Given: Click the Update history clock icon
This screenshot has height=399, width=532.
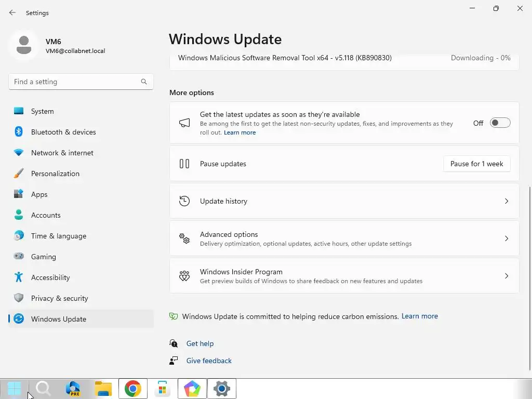Looking at the screenshot, I should pyautogui.click(x=184, y=201).
